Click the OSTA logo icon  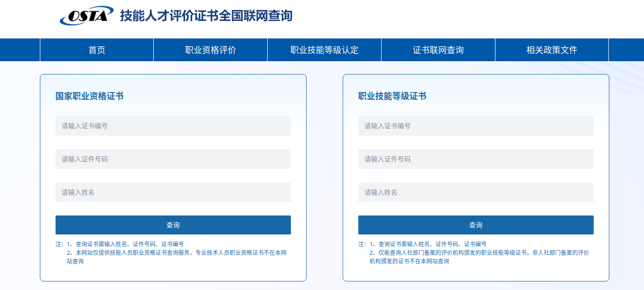coord(87,16)
